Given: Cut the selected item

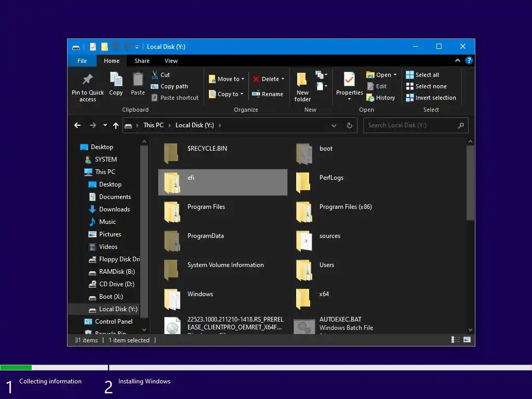Looking at the screenshot, I should [x=161, y=75].
